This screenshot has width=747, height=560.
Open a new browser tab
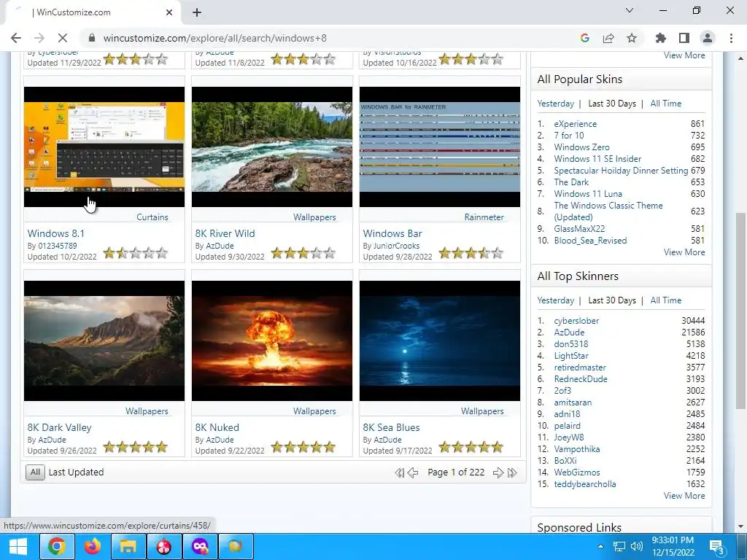pos(197,12)
